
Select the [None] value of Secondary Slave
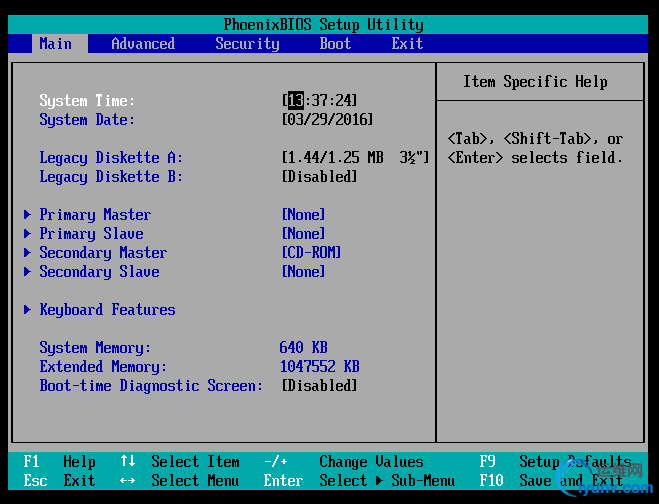(x=303, y=272)
